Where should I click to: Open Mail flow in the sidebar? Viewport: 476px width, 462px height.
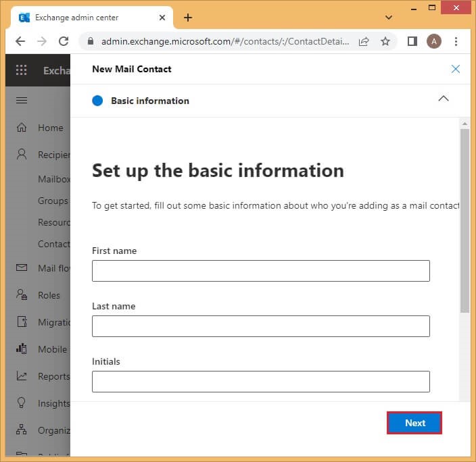click(54, 268)
